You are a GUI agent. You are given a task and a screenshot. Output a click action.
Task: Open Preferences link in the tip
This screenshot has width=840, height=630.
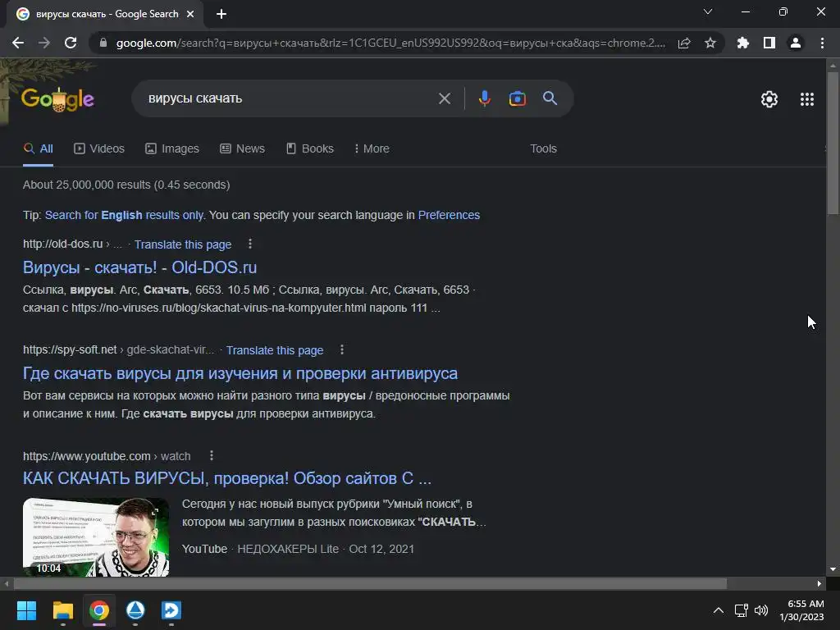pyautogui.click(x=449, y=216)
